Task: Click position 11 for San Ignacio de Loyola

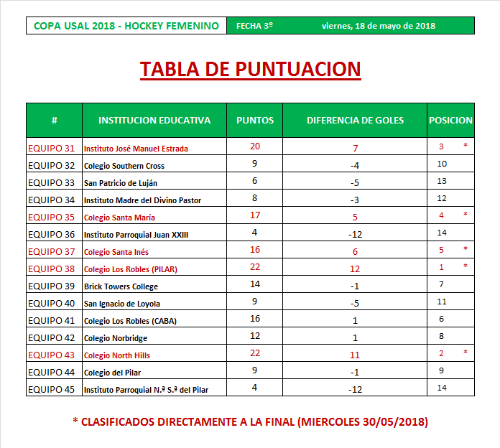Action: 442,302
